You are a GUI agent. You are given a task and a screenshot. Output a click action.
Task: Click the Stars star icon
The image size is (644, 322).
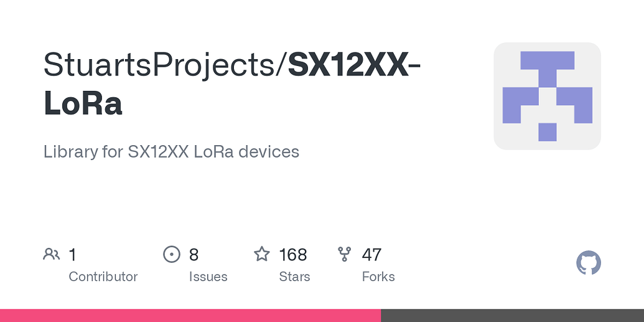pos(262,254)
